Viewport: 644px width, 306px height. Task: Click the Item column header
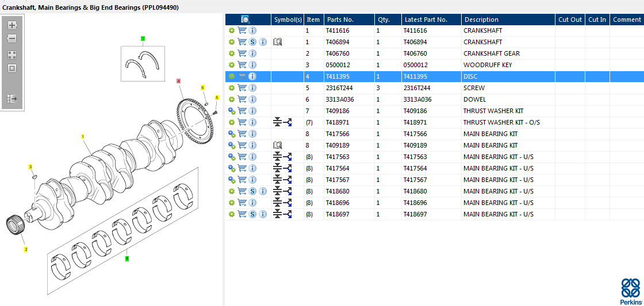pos(314,20)
